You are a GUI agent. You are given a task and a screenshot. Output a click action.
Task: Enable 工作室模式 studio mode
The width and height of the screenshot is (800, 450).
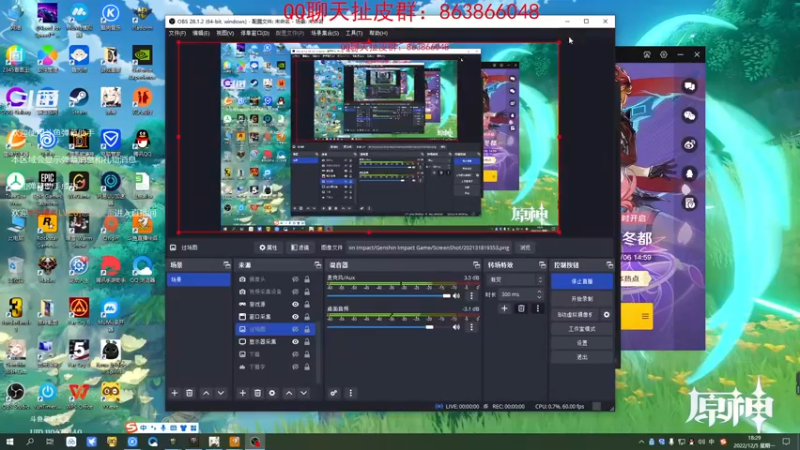click(x=582, y=329)
